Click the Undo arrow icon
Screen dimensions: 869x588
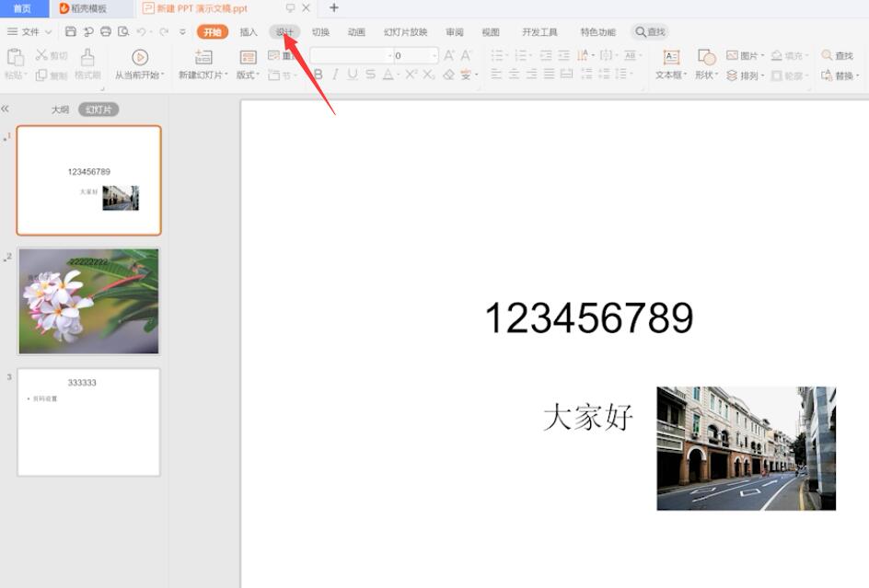(142, 31)
